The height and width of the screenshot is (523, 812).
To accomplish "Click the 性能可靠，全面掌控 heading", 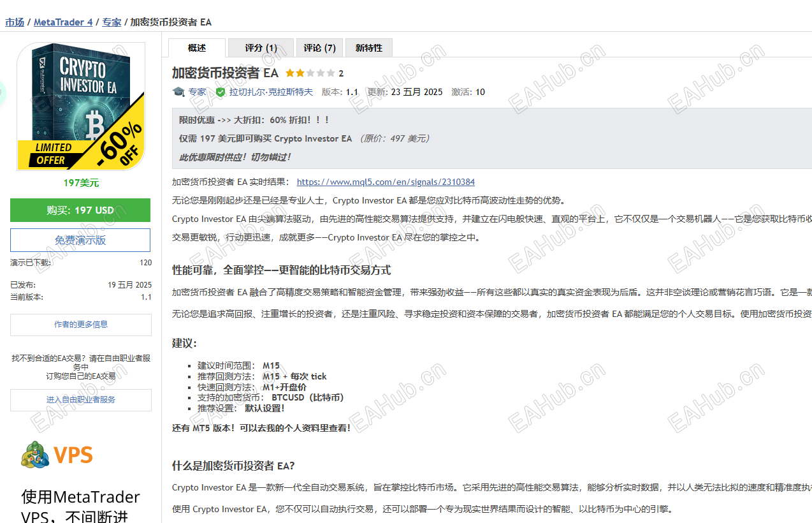I will pyautogui.click(x=281, y=270).
